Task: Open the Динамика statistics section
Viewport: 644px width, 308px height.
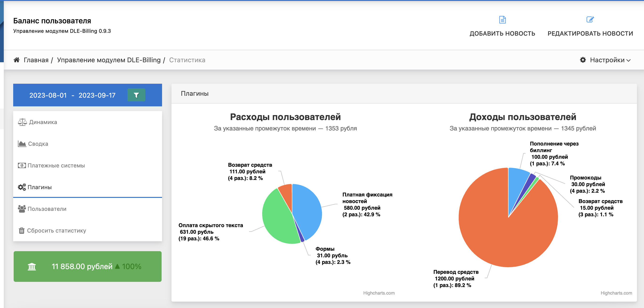Action: point(87,122)
